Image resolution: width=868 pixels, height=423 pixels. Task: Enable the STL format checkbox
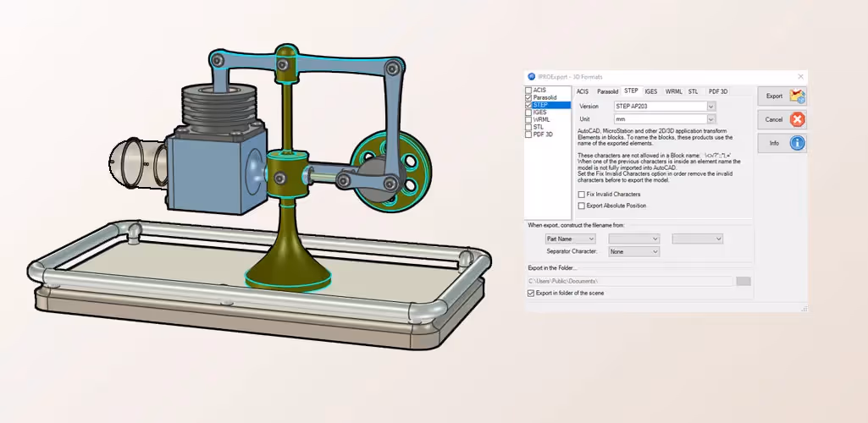click(x=528, y=127)
